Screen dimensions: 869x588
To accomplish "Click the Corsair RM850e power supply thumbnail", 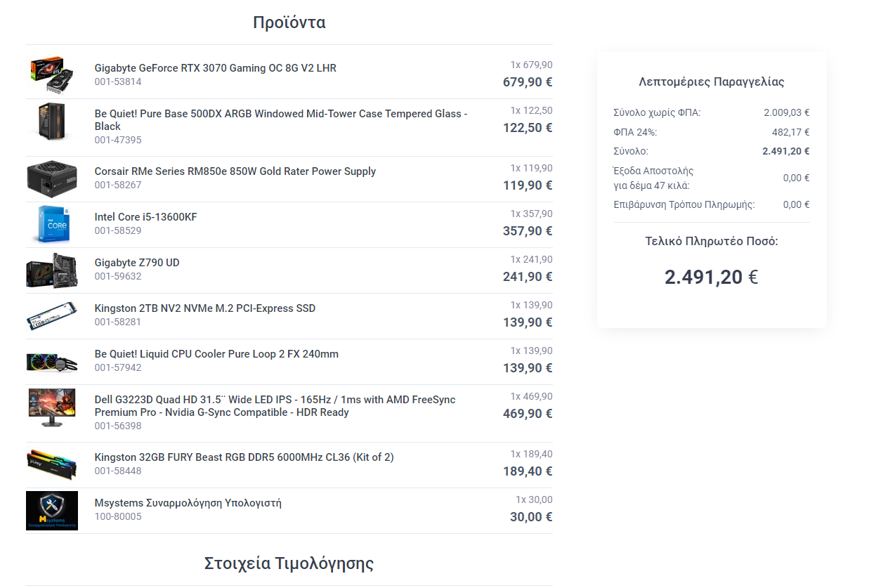I will [52, 179].
